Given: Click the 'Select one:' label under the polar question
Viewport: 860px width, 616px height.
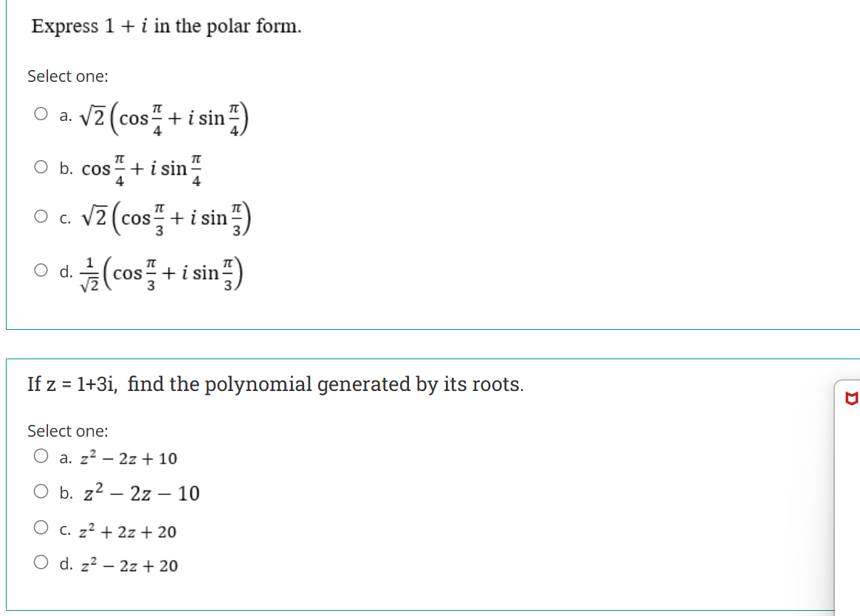Looking at the screenshot, I should tap(68, 76).
